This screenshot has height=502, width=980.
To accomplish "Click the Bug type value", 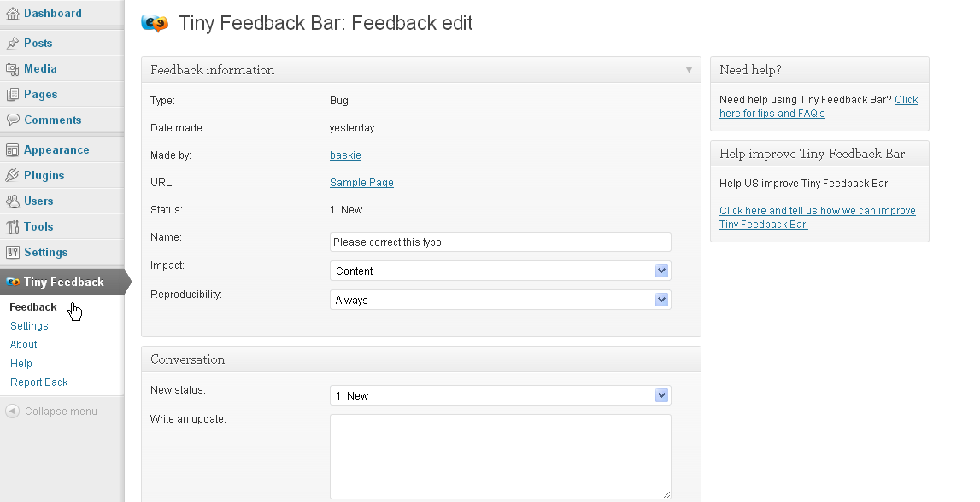I will tap(338, 101).
